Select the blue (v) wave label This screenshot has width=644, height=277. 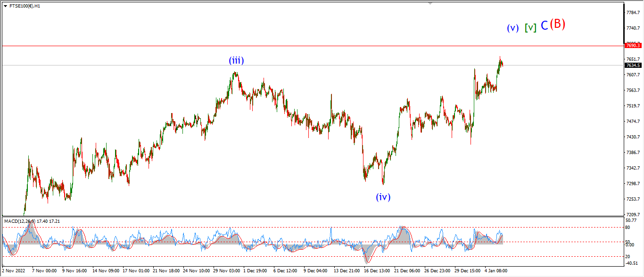(x=513, y=28)
